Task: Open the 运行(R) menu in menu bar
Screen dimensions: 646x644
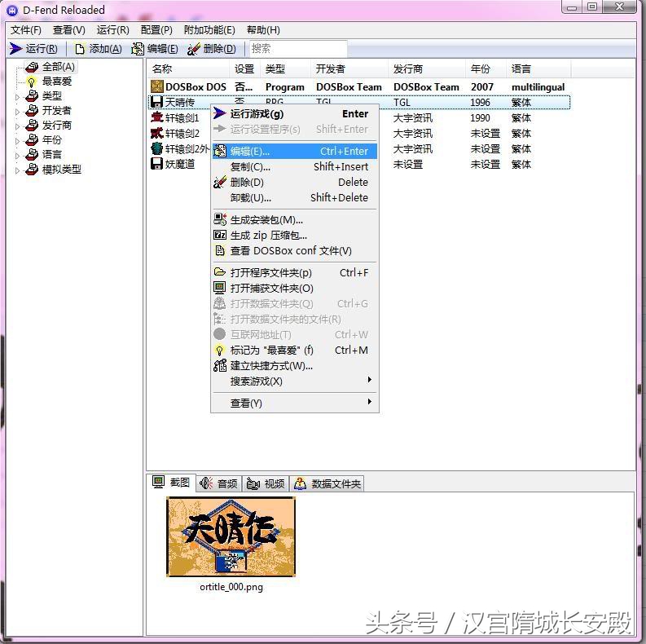Action: point(113,30)
